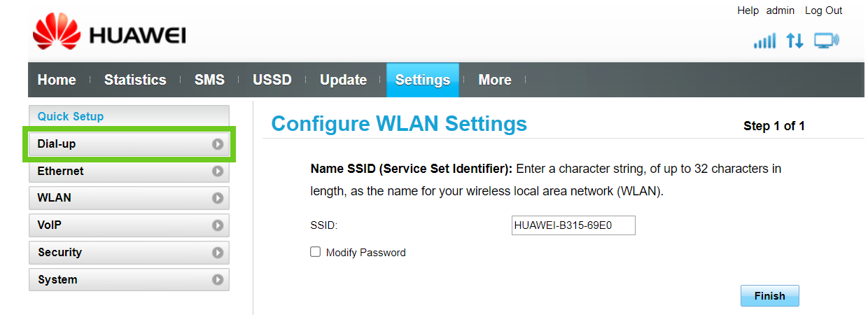Expand the Dial-up section arrow

coord(218,144)
